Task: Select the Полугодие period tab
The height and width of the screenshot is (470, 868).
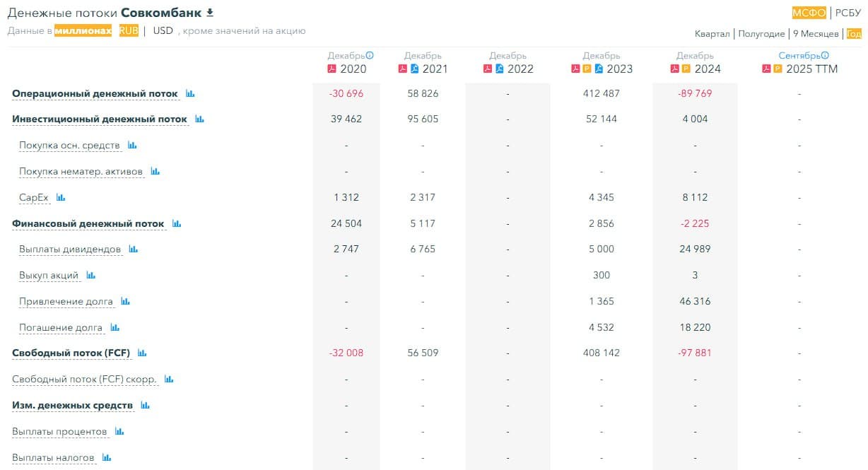Action: pyautogui.click(x=761, y=34)
